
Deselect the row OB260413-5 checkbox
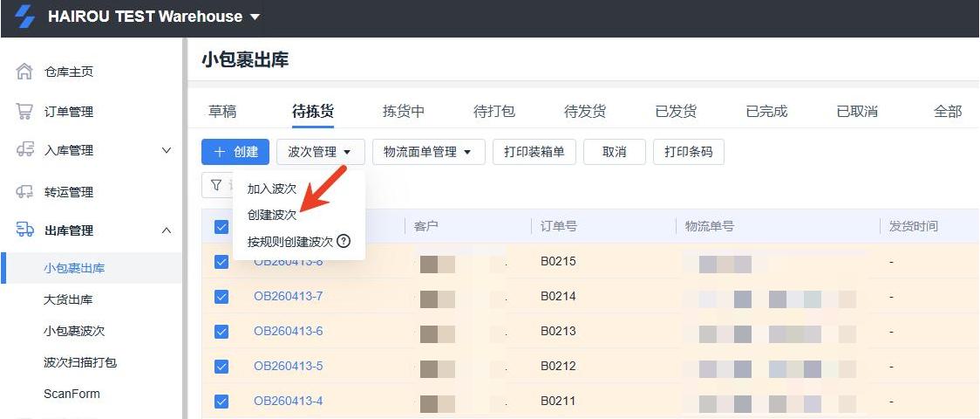pyautogui.click(x=221, y=367)
